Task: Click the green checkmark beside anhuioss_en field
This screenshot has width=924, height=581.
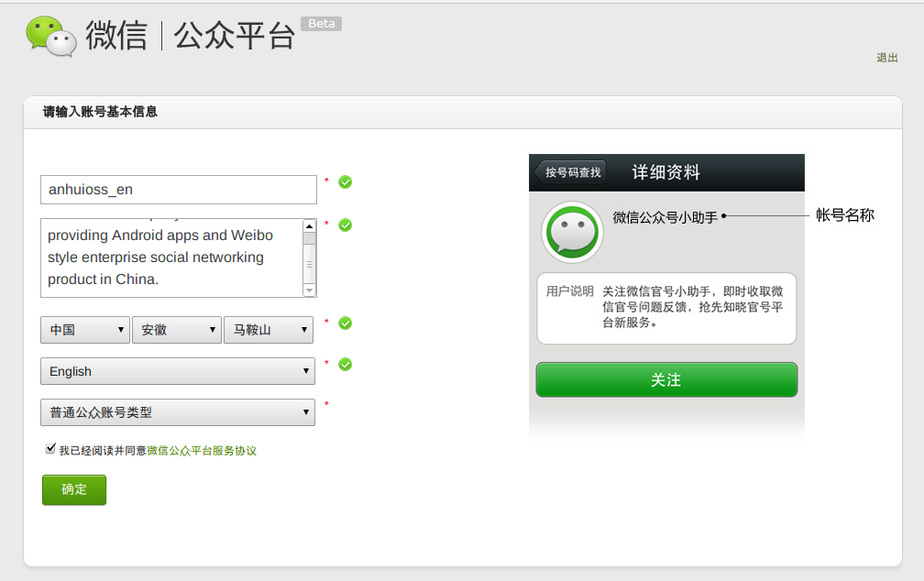Action: pyautogui.click(x=344, y=182)
